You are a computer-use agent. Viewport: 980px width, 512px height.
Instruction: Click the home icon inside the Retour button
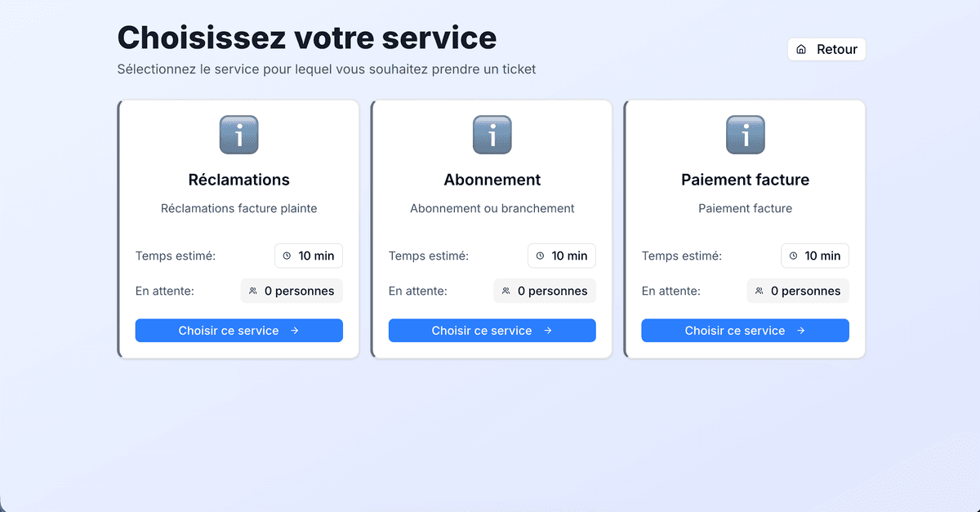coord(803,49)
